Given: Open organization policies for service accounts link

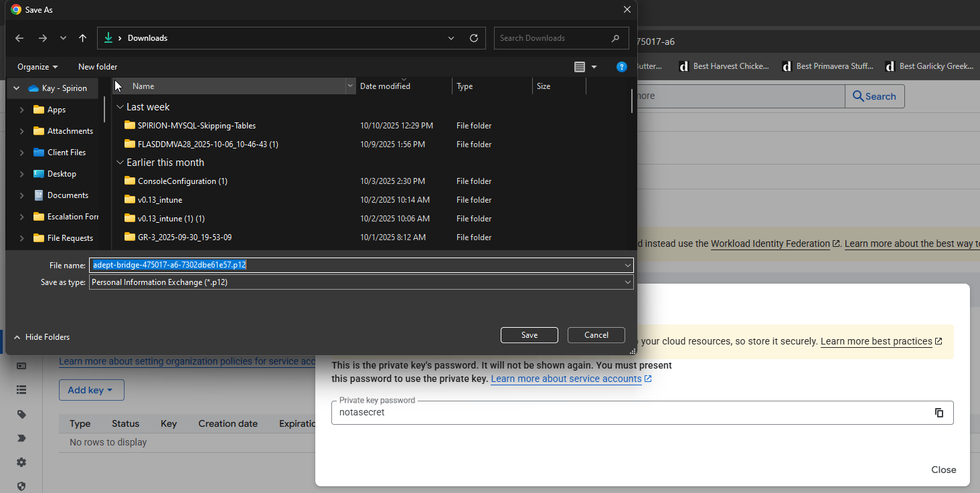Looking at the screenshot, I should click(x=187, y=361).
